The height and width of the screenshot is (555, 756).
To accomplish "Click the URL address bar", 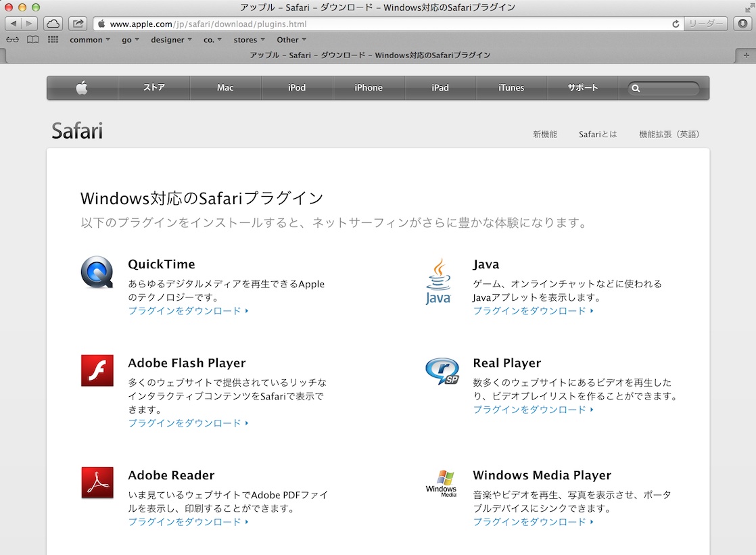I will pyautogui.click(x=385, y=24).
